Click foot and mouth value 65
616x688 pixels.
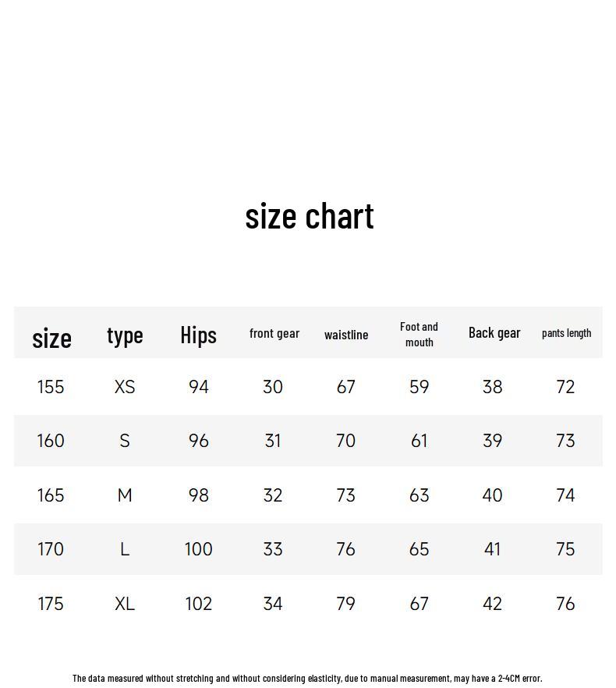coord(419,549)
